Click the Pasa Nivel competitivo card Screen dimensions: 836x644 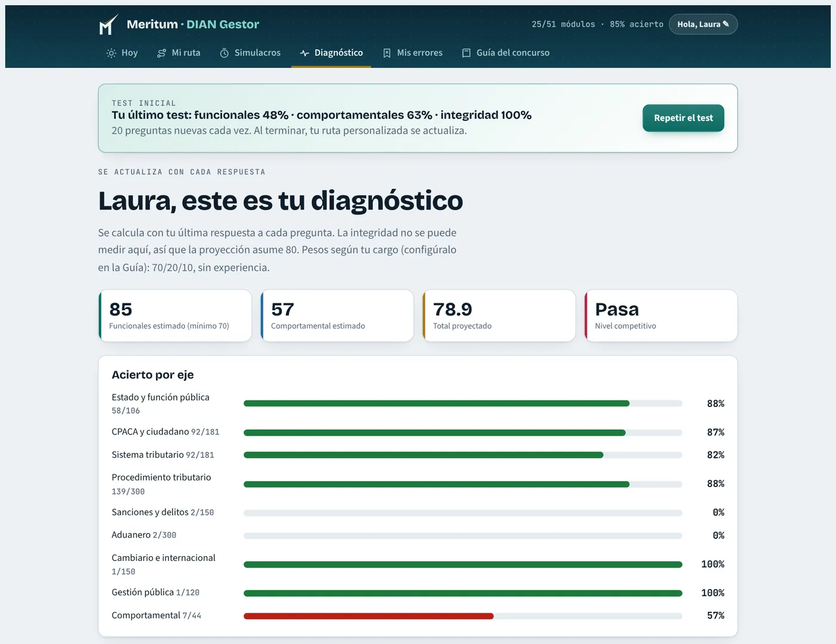(x=661, y=316)
